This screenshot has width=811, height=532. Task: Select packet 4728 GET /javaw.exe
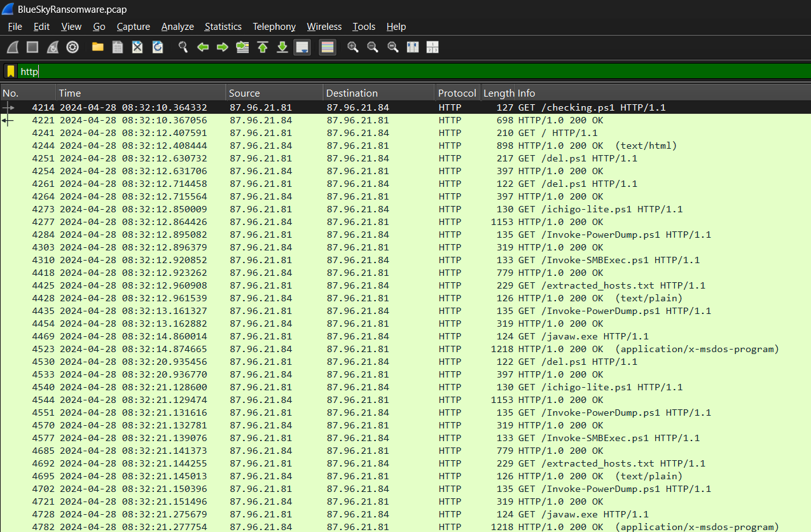click(405, 514)
